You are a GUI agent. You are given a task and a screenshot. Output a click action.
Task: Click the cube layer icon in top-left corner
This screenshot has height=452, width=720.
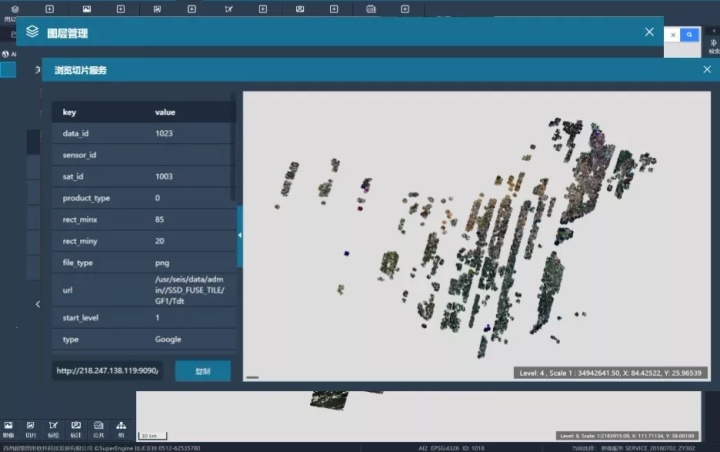tap(15, 9)
